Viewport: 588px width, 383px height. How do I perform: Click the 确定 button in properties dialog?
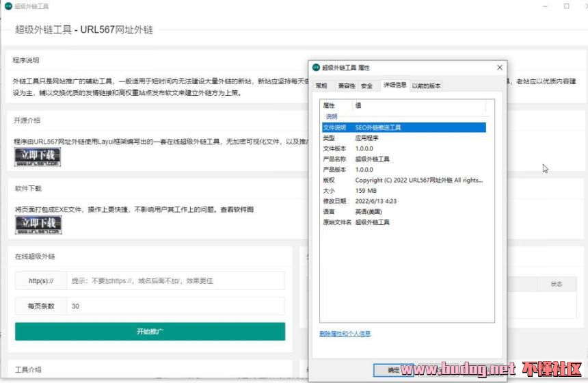395,370
